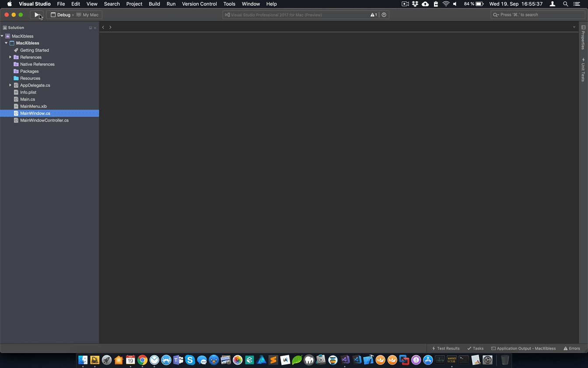Open the Search menu
588x368 pixels.
112,4
